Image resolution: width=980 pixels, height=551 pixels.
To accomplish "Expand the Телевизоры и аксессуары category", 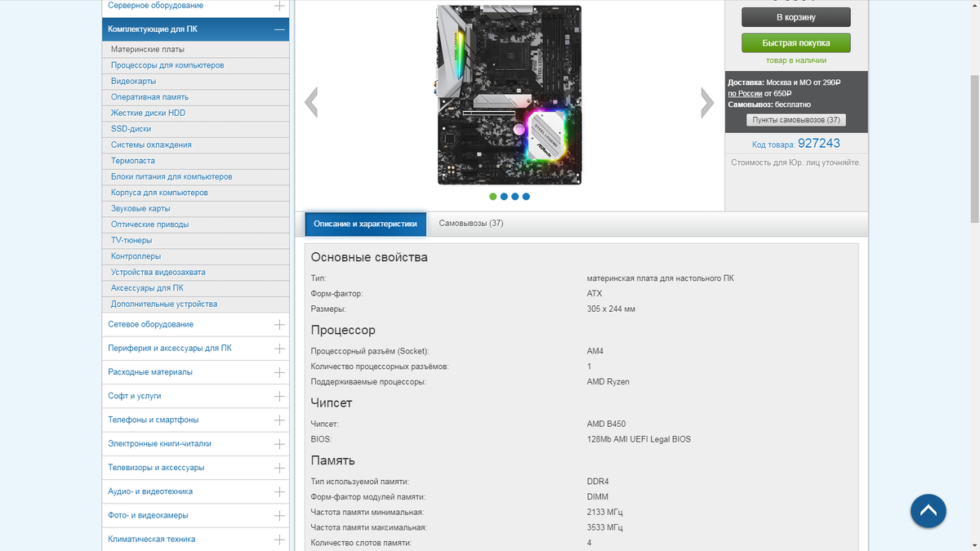I will 279,468.
